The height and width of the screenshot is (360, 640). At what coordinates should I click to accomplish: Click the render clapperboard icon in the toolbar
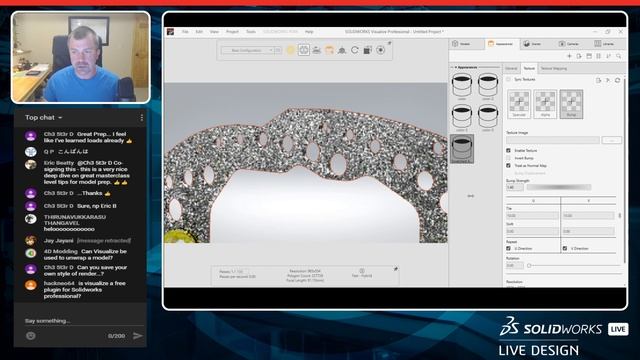click(x=367, y=50)
